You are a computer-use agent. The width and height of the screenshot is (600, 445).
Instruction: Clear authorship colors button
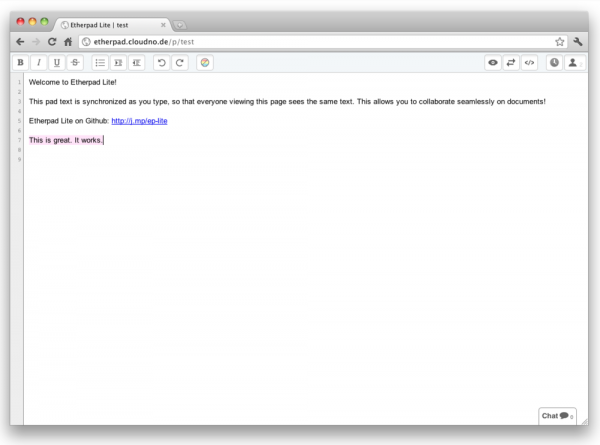[x=205, y=62]
